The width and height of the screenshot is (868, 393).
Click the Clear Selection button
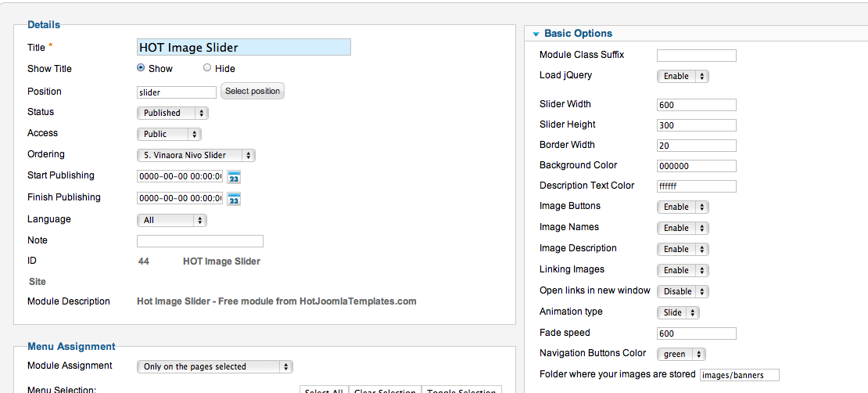pyautogui.click(x=386, y=390)
